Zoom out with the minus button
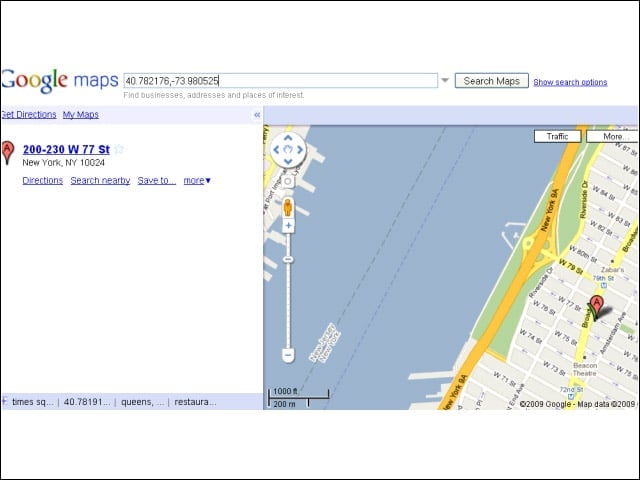The width and height of the screenshot is (640, 480). (288, 355)
